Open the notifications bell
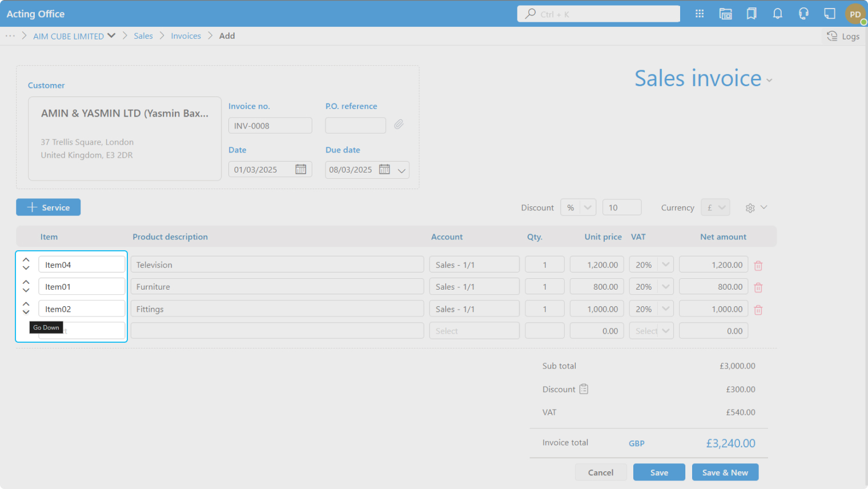868x489 pixels. [777, 14]
